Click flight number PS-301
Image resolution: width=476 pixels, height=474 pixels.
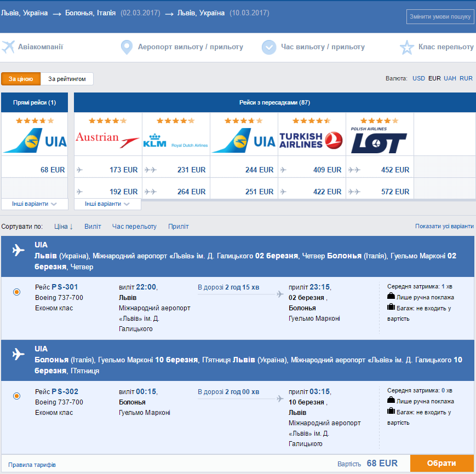point(65,287)
